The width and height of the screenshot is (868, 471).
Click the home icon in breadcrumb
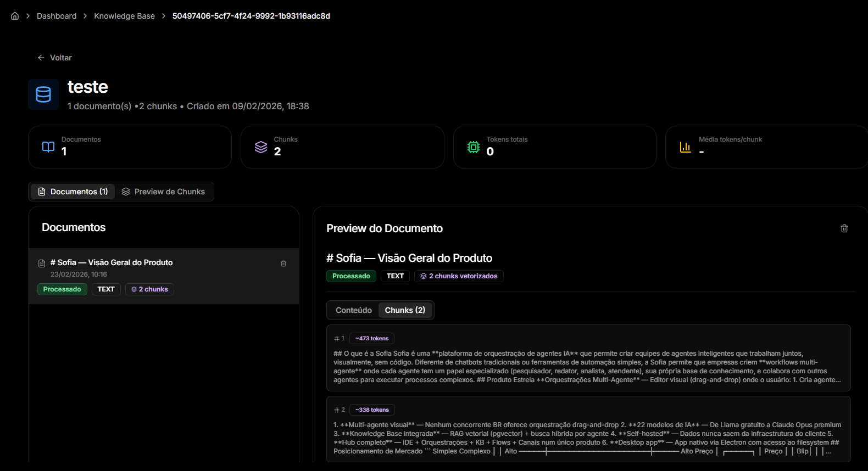click(x=15, y=16)
